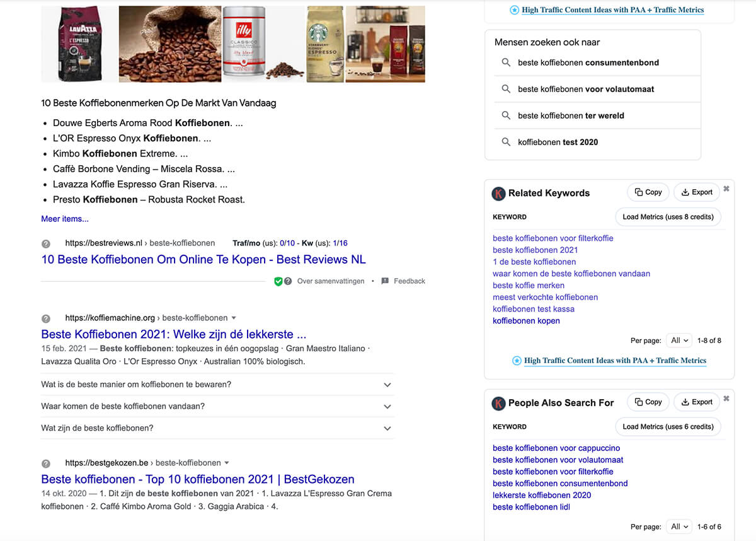This screenshot has width=756, height=541.
Task: Expand 'Wat is de beste manier om koffiebonen te bewaren?'
Action: point(387,385)
